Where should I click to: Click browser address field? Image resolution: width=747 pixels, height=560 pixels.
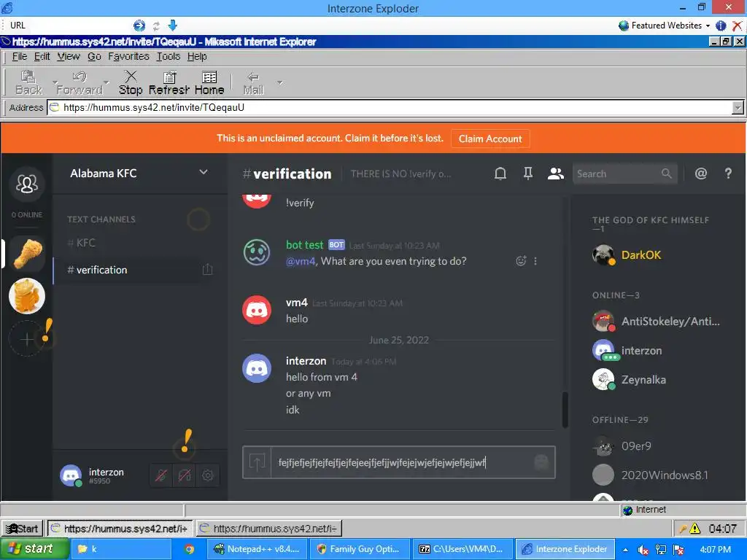390,108
